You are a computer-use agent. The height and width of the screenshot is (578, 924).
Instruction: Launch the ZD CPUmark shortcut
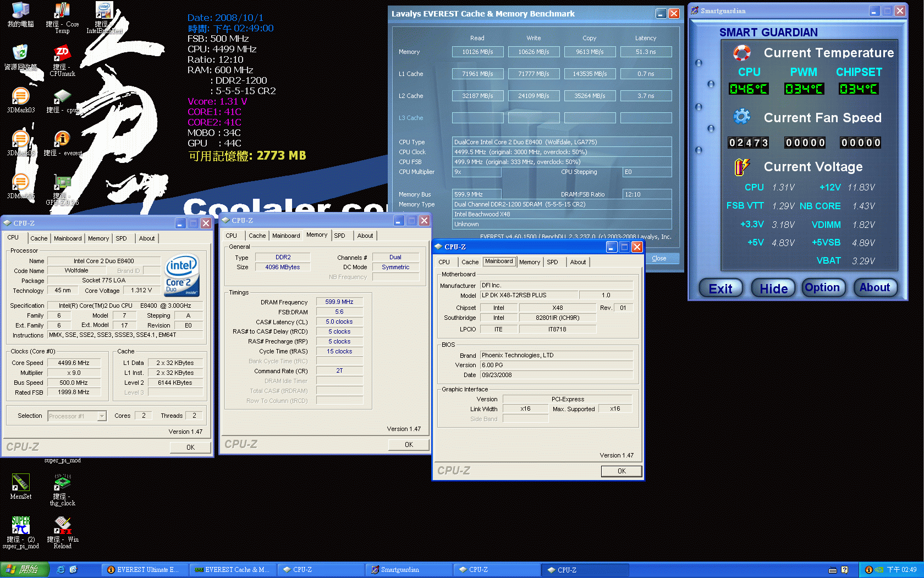coord(62,61)
